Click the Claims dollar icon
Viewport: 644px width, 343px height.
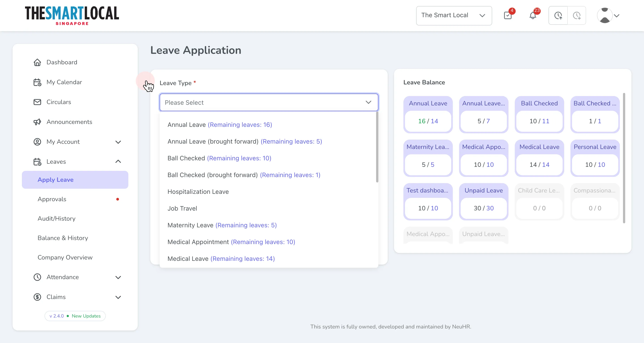(x=37, y=297)
